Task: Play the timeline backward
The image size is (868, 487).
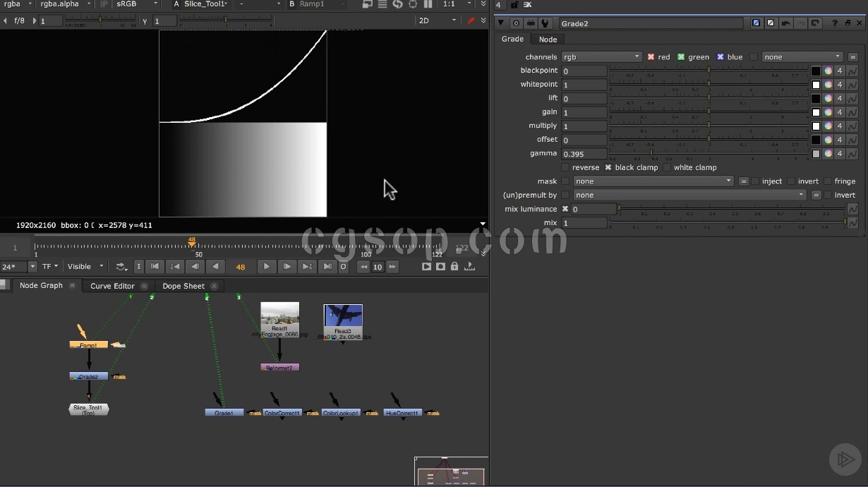Action: pos(215,267)
